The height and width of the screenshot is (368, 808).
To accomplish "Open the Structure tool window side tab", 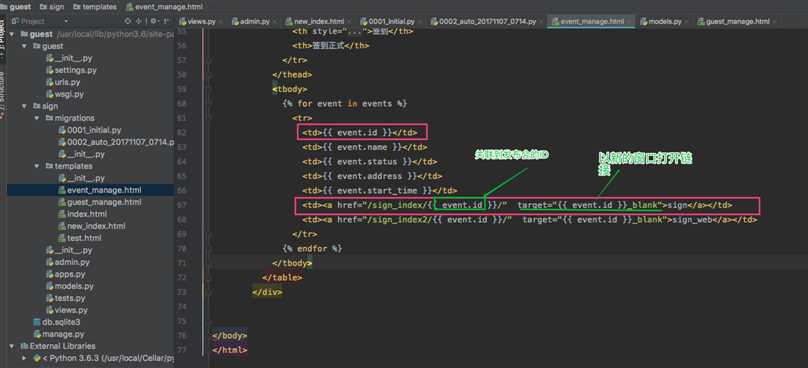I will click(3, 93).
